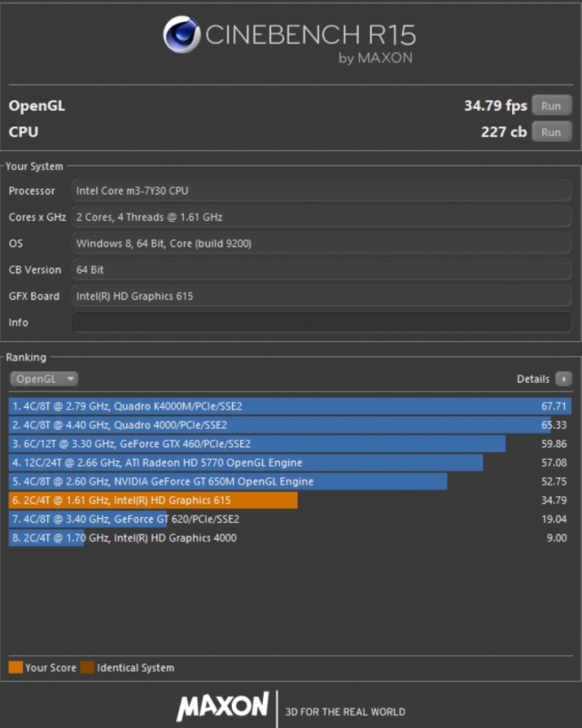Click the OS field Windows 8
The height and width of the screenshot is (728, 582).
321,244
